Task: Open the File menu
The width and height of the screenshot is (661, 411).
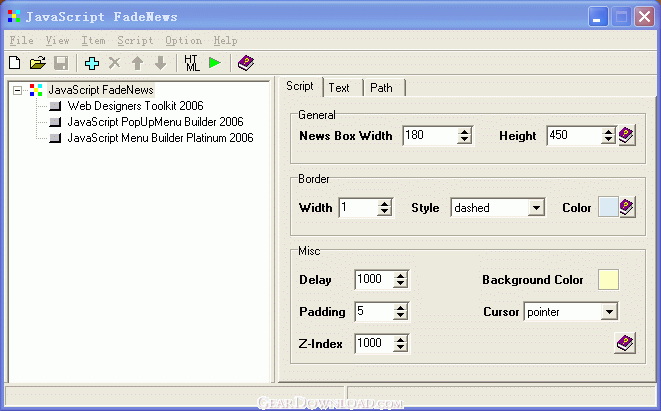Action: coord(21,40)
